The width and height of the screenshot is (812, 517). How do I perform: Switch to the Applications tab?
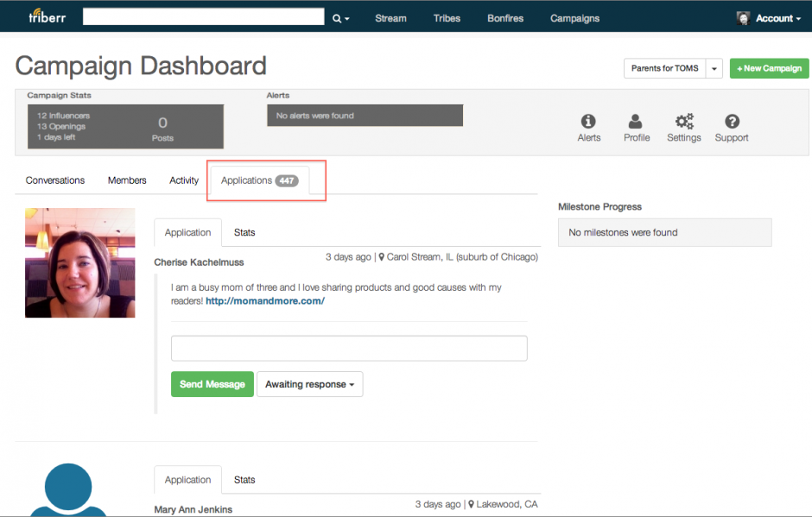coord(259,180)
